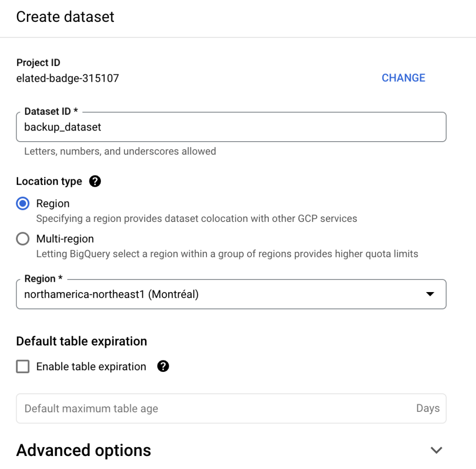Click the 'Default table expiration' heading
Screen dimensions: 476x469
82,341
